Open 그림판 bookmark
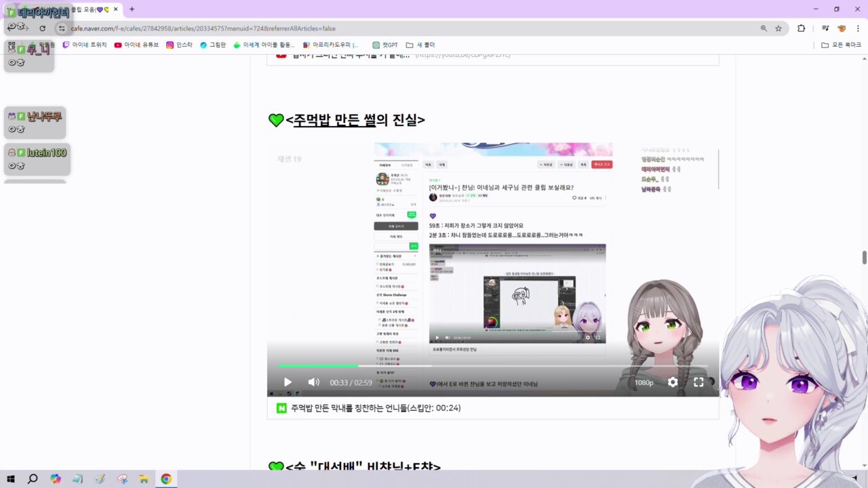 coord(212,45)
